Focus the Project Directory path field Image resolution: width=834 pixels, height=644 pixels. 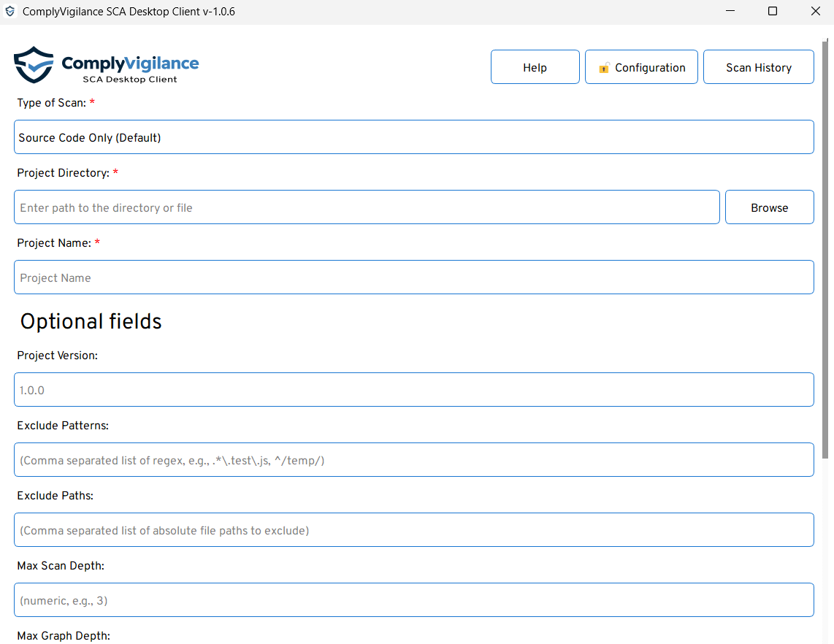click(x=367, y=207)
